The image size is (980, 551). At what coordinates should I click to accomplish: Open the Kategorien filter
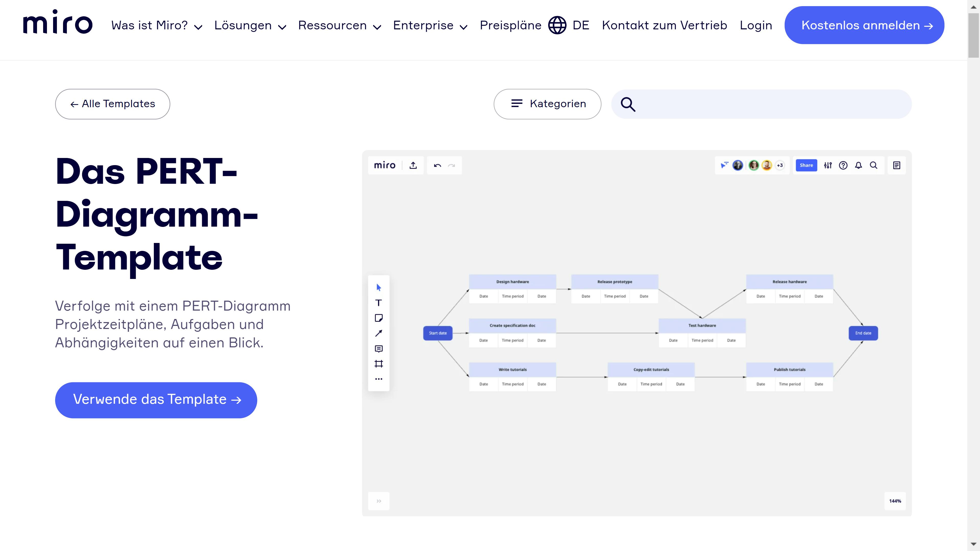pos(547,104)
